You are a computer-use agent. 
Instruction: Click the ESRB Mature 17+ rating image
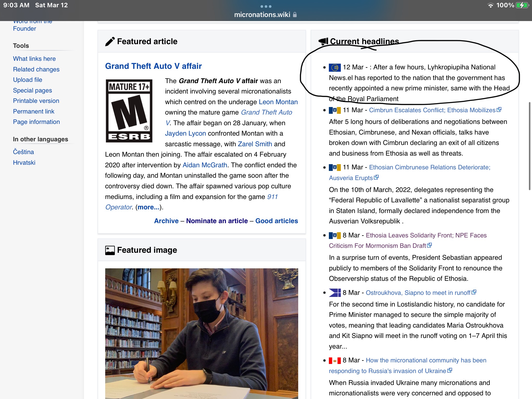tap(129, 111)
